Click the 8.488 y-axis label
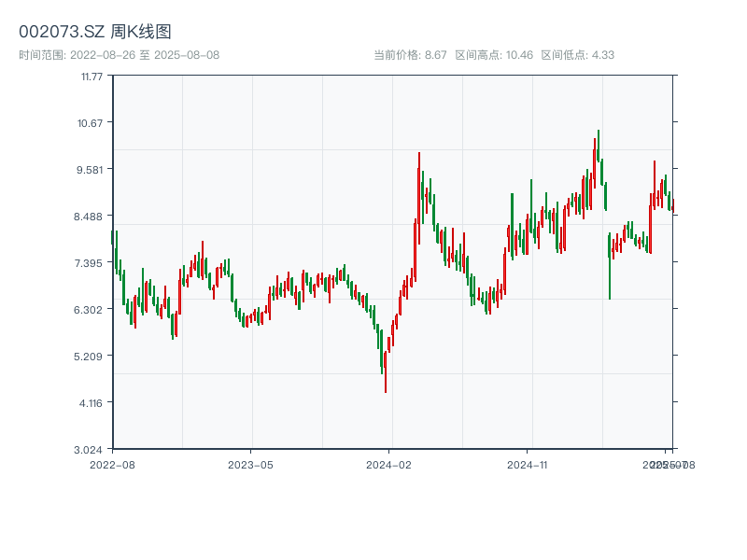Screen dimensions: 747x560 point(92,216)
